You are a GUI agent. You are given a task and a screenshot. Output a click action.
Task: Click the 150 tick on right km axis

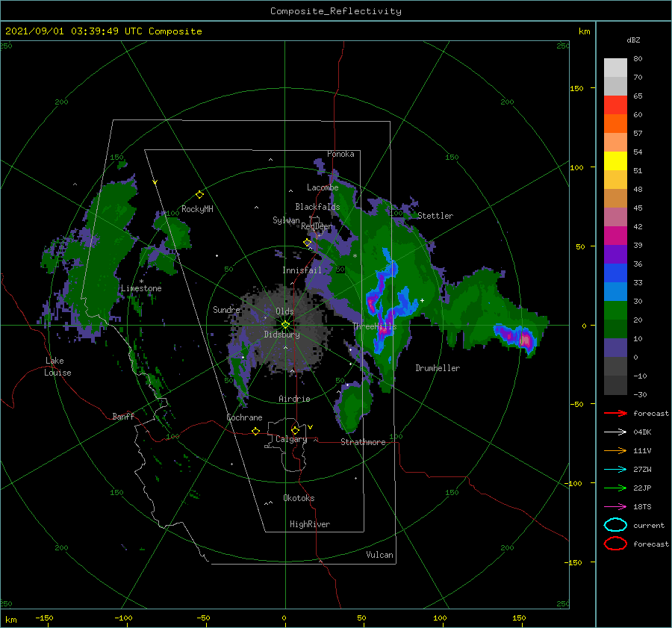(577, 88)
